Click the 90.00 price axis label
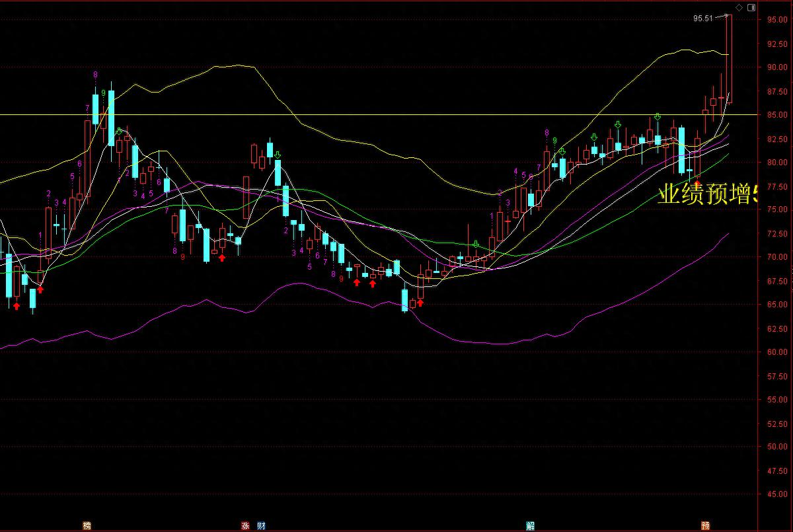The image size is (793, 532). click(776, 67)
